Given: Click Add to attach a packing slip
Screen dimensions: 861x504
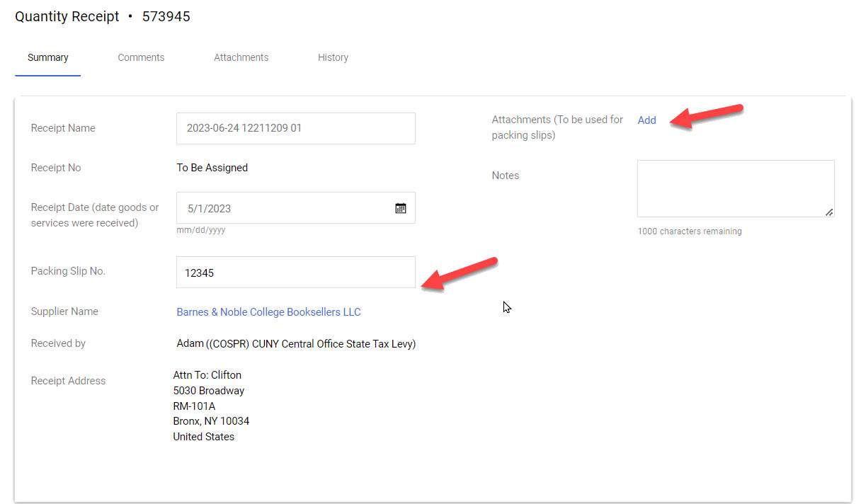Looking at the screenshot, I should click(646, 120).
